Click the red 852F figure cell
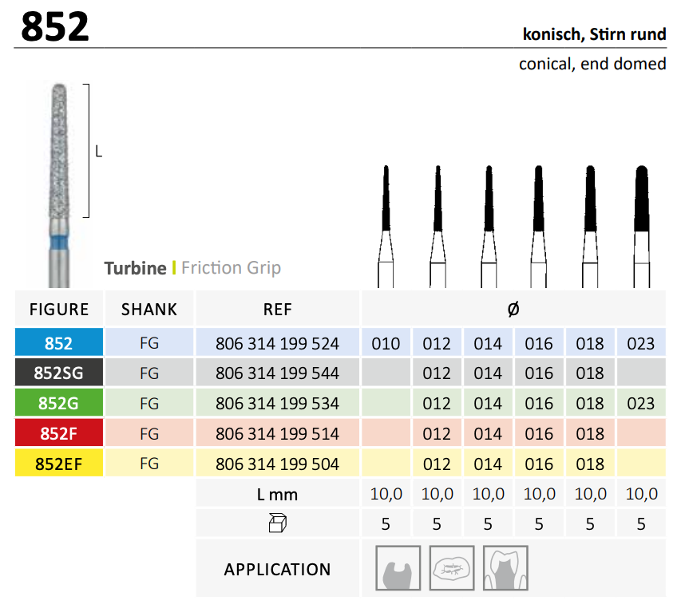Viewport: 685px width, 616px height. point(59,432)
